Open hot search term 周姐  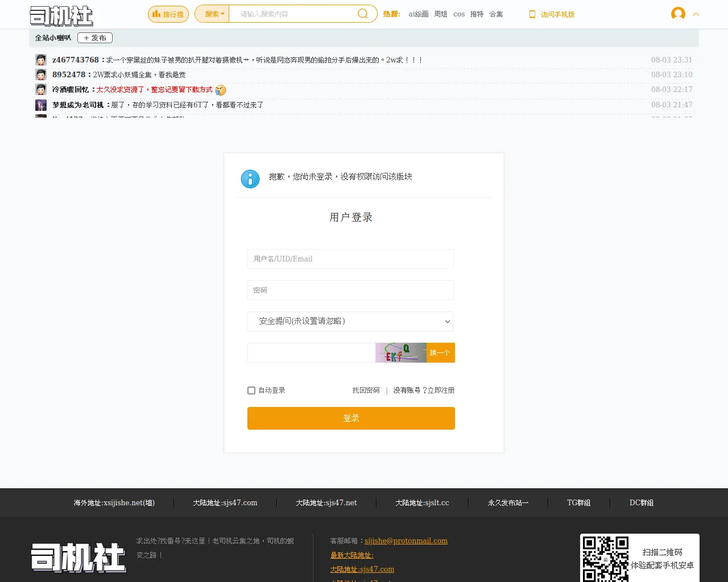point(441,14)
